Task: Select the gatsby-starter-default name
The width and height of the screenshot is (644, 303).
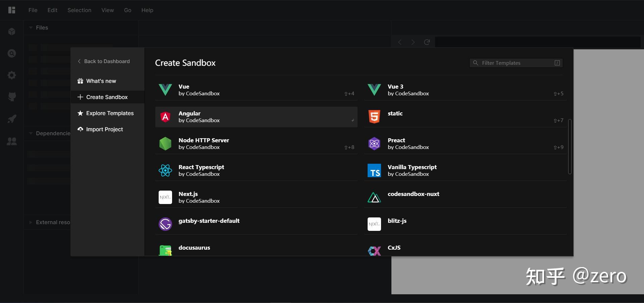Action: [209, 221]
